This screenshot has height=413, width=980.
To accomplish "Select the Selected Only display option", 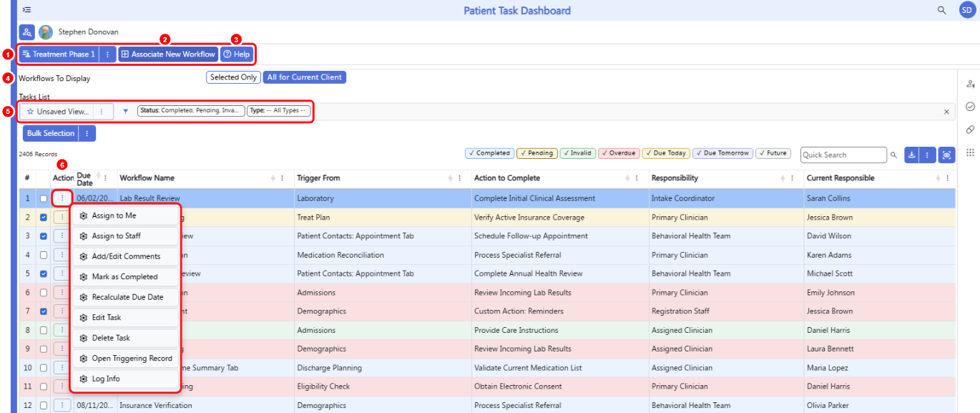I will [x=233, y=77].
